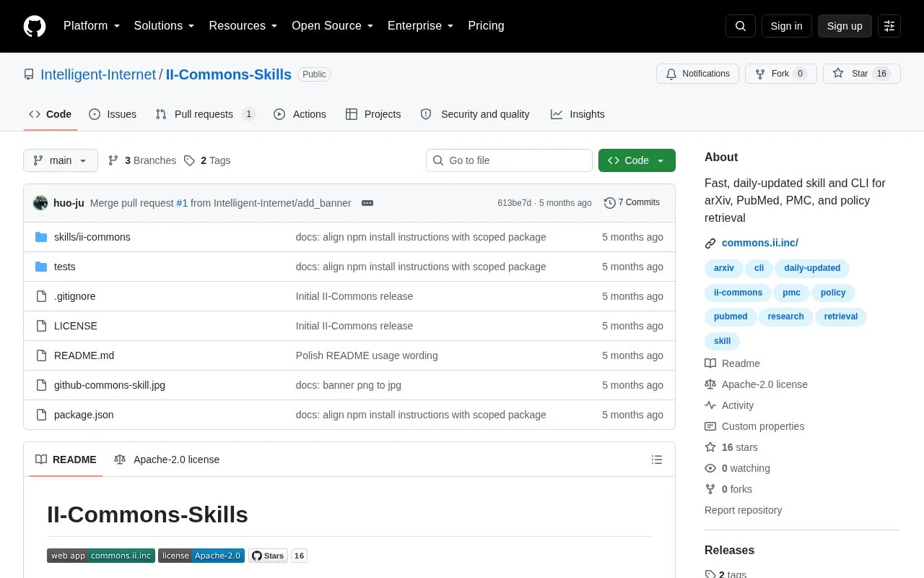The image size is (924, 578).
Task: Click the daily-updated topic tag
Action: click(x=812, y=268)
